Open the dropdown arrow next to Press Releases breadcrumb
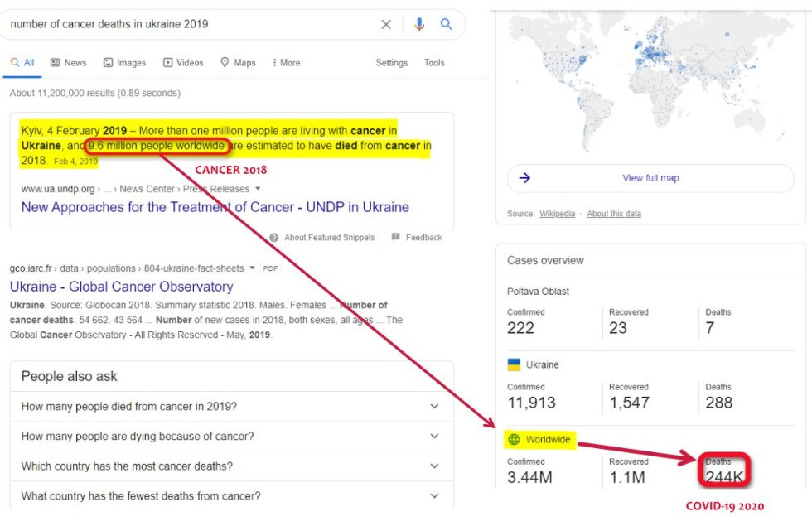 point(258,189)
